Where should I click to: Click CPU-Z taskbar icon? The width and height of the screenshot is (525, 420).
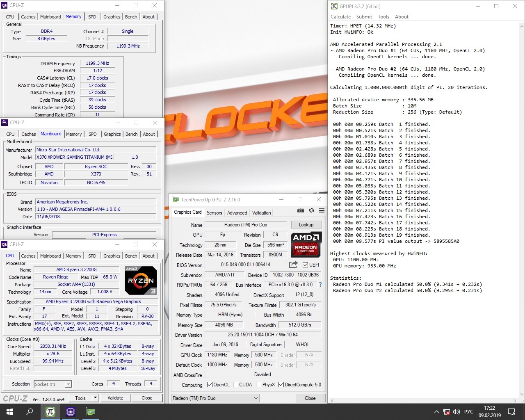[71, 412]
